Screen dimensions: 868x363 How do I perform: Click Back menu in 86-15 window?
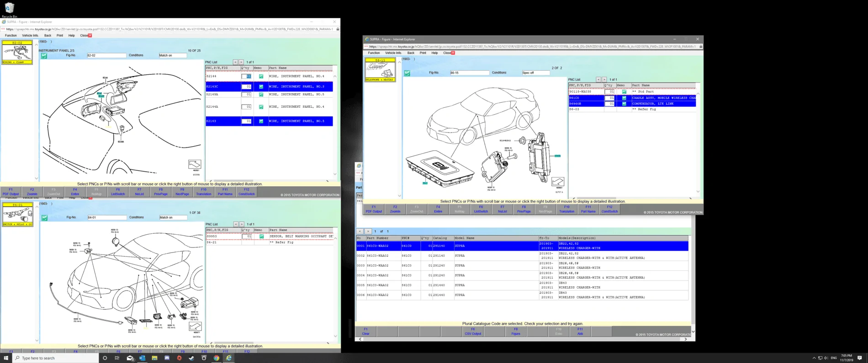coord(411,53)
